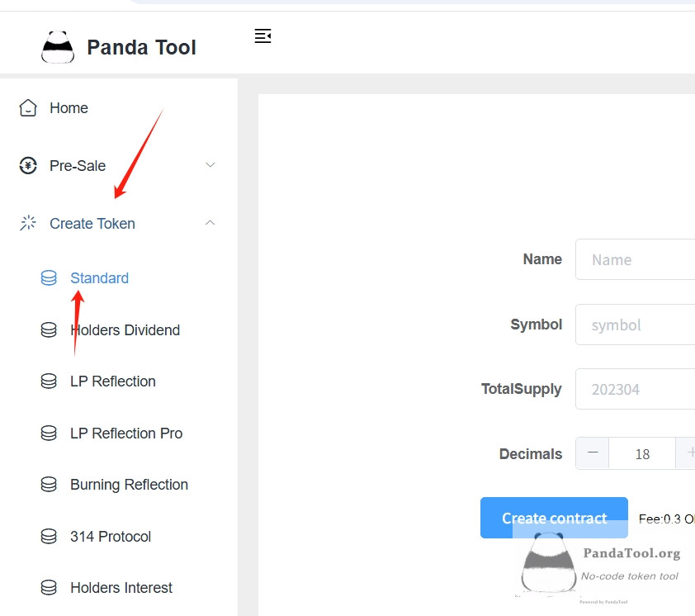Click the coin stack icon beside Holders Dividend
The width and height of the screenshot is (695, 616).
(49, 330)
